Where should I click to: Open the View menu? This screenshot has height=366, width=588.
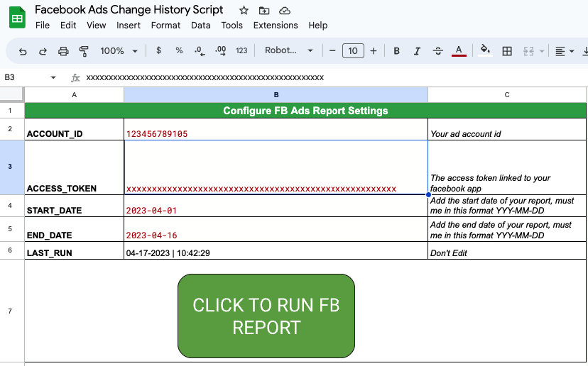[x=97, y=25]
